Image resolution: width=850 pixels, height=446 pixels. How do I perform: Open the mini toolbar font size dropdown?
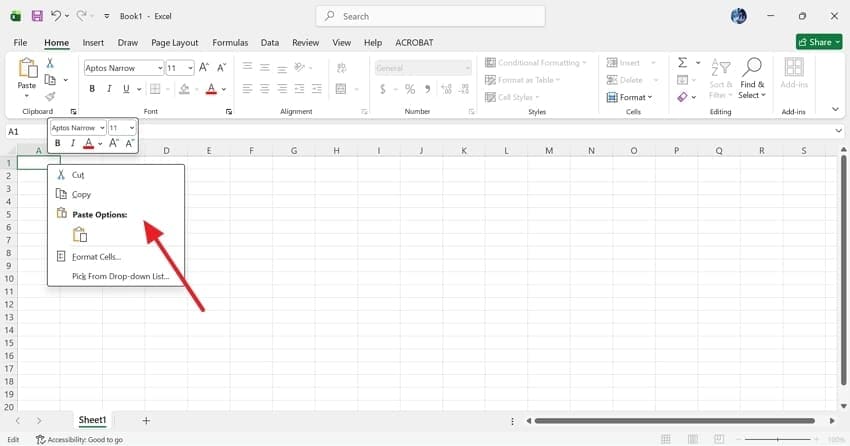[x=132, y=128]
